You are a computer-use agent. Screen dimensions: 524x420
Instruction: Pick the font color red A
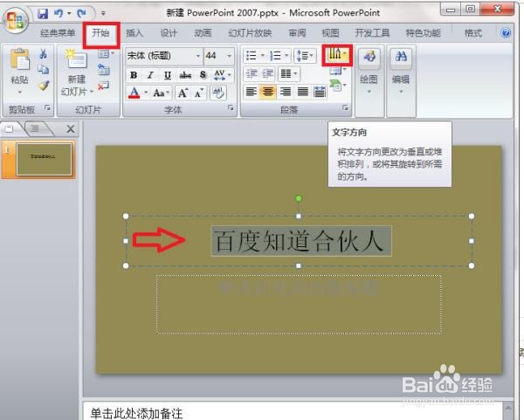(x=134, y=93)
